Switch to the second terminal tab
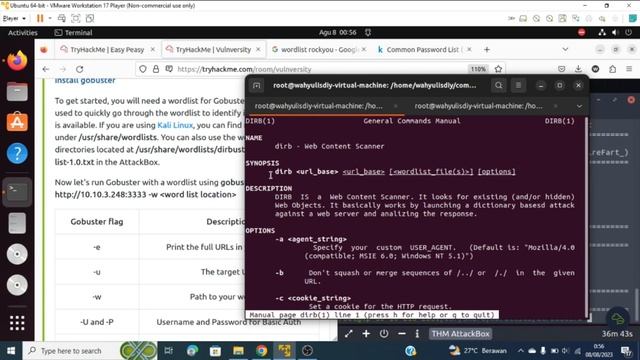The width and height of the screenshot is (640, 360). click(484, 106)
